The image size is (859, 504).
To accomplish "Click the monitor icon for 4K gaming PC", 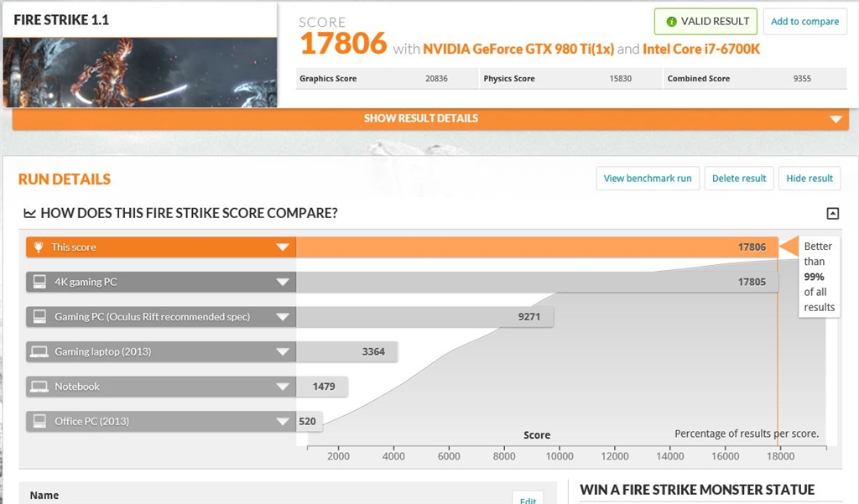I will click(x=39, y=282).
